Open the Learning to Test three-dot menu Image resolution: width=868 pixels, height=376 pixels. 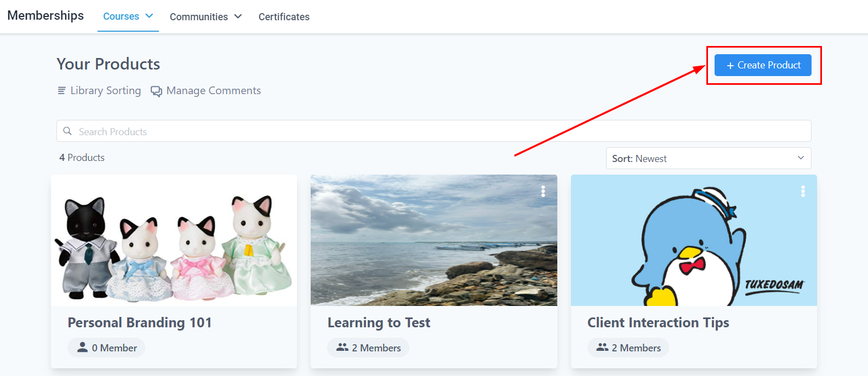point(543,191)
